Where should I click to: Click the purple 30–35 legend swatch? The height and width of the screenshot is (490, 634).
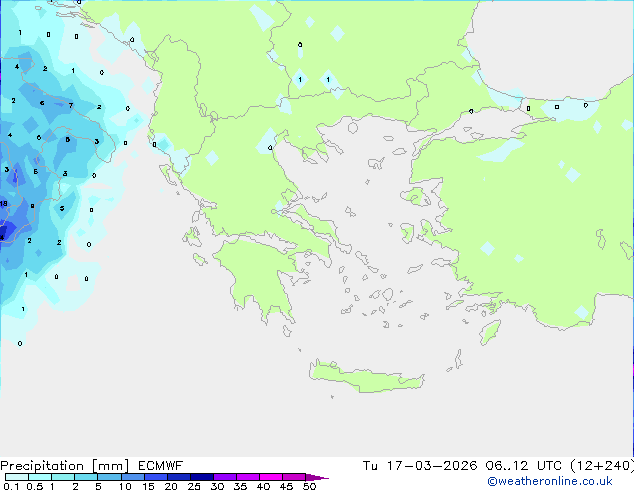click(x=224, y=477)
